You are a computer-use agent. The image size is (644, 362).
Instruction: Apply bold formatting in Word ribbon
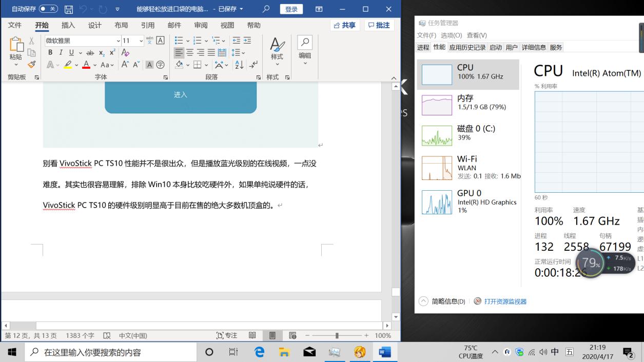(x=50, y=53)
